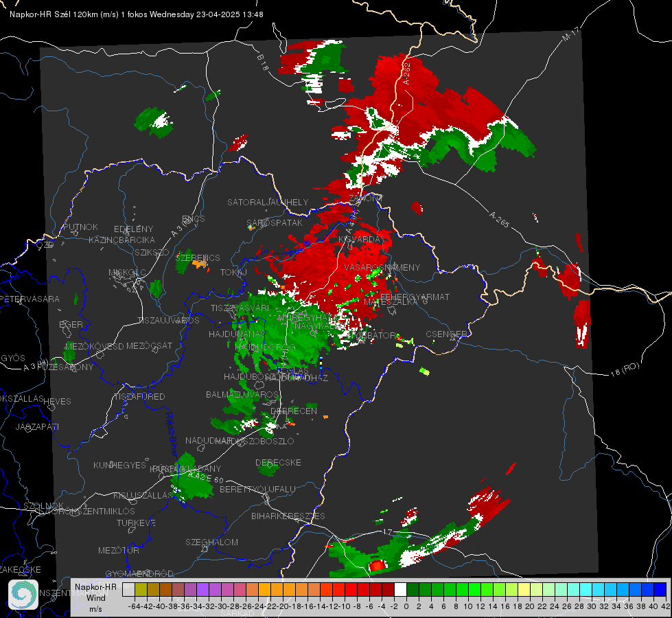Viewport: 672px width, 618px height.
Task: Click the MEZŐTÚR city label
Action: [119, 550]
